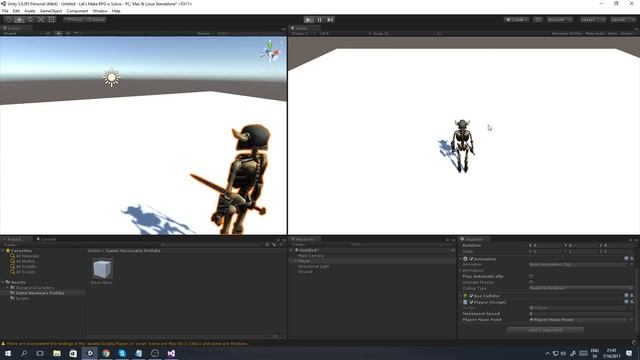This screenshot has width=640, height=360.
Task: Open the Layers dropdown in toolbar
Action: [592, 20]
